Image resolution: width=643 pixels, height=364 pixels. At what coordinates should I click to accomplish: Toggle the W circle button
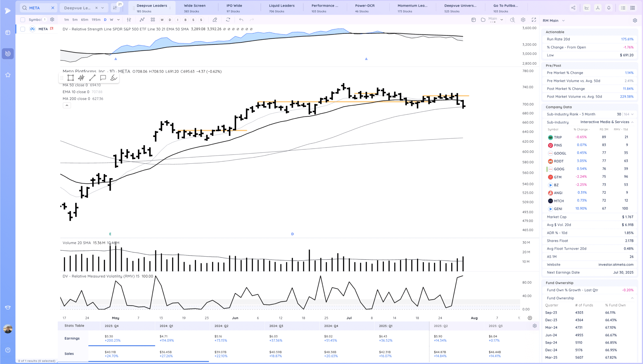162,20
